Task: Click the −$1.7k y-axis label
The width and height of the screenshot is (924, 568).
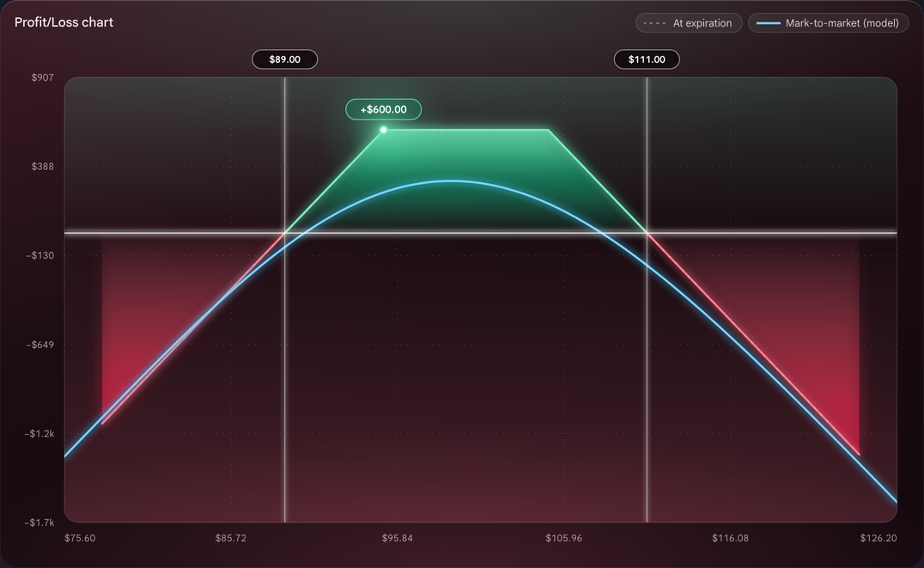Action: (x=40, y=522)
